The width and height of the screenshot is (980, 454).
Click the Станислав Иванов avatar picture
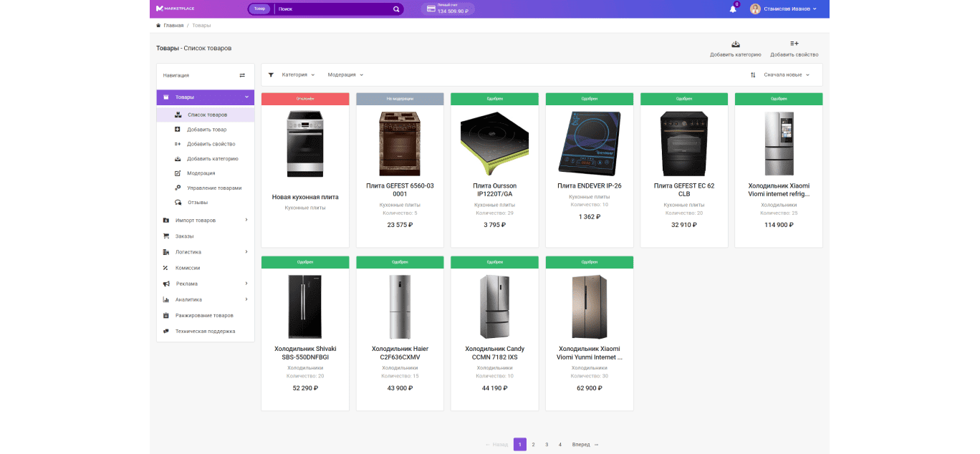tap(755, 9)
